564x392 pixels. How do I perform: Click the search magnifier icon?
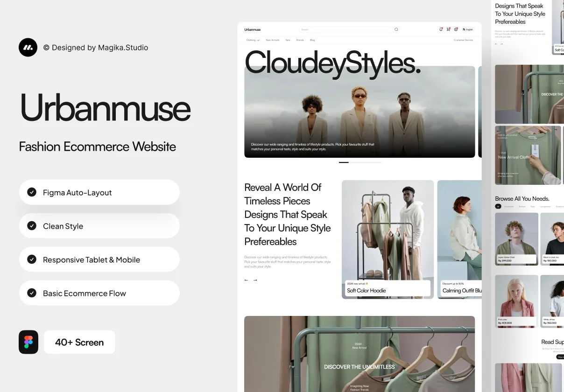(x=396, y=29)
